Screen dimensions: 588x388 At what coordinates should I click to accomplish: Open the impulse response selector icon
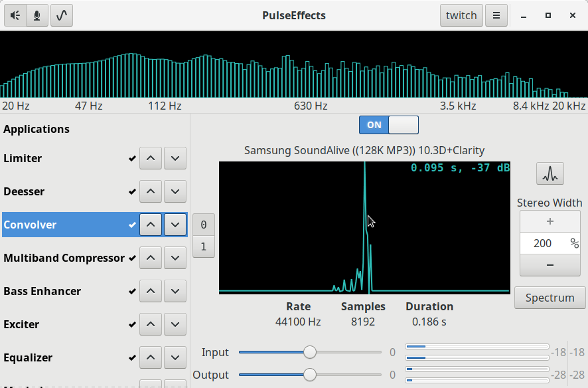pos(550,173)
